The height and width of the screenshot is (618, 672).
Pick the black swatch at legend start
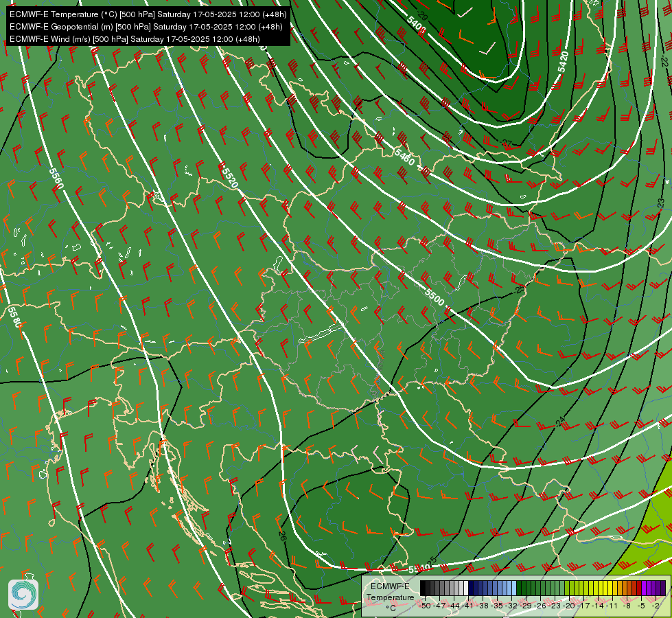click(423, 588)
